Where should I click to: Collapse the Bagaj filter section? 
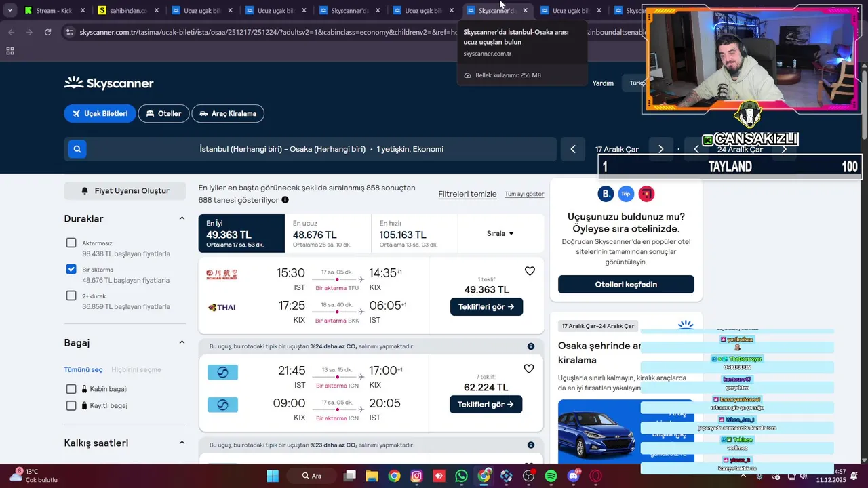click(182, 342)
